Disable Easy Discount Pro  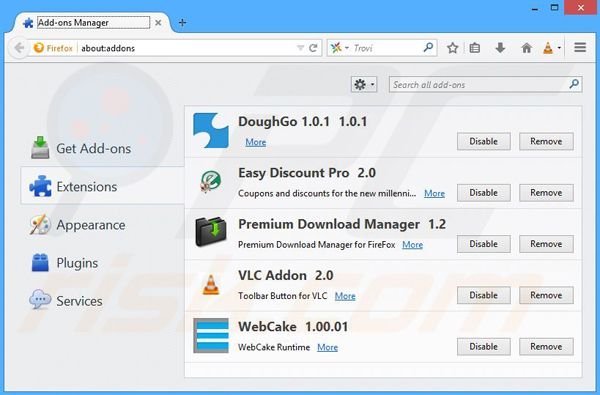(x=484, y=193)
